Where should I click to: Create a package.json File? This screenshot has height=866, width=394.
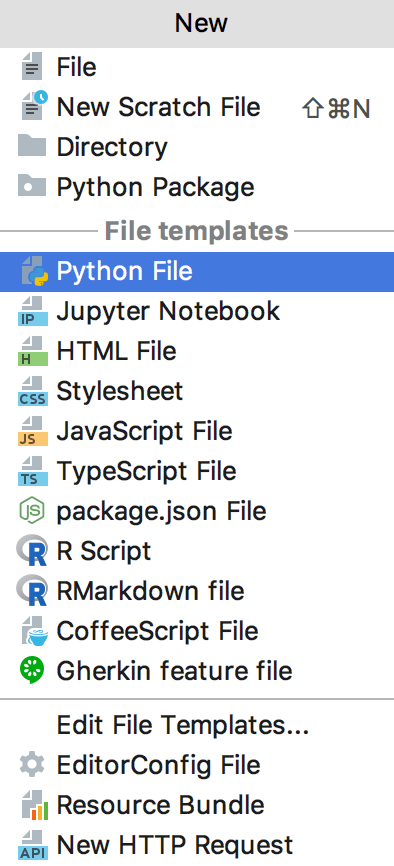tap(197, 511)
